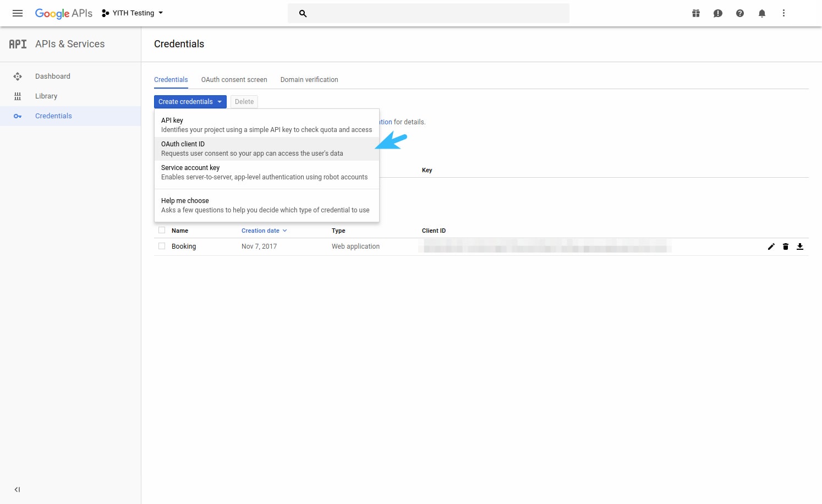Viewport: 822px width, 504px height.
Task: Click the Credentials key icon
Action: pyautogui.click(x=18, y=116)
